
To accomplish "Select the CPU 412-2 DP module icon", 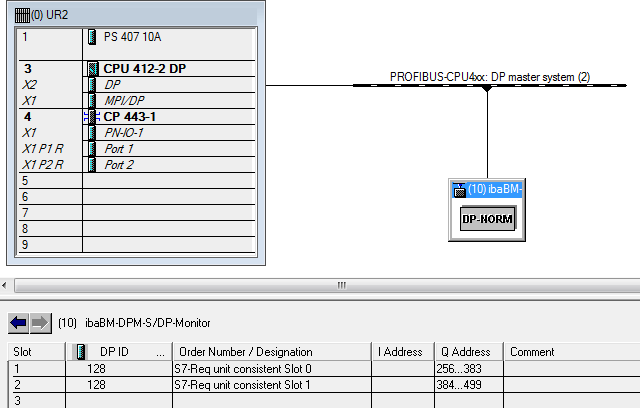I will tap(93, 69).
